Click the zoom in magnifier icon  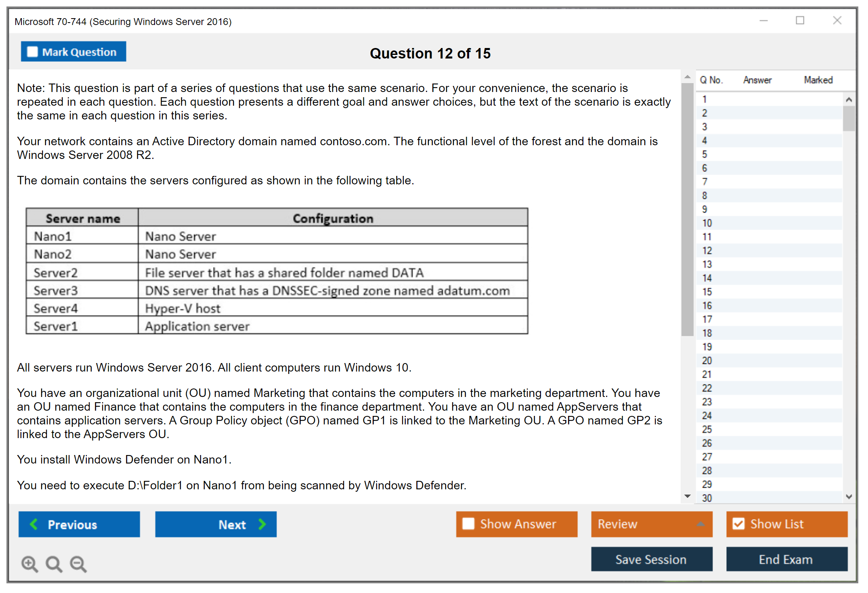29,563
